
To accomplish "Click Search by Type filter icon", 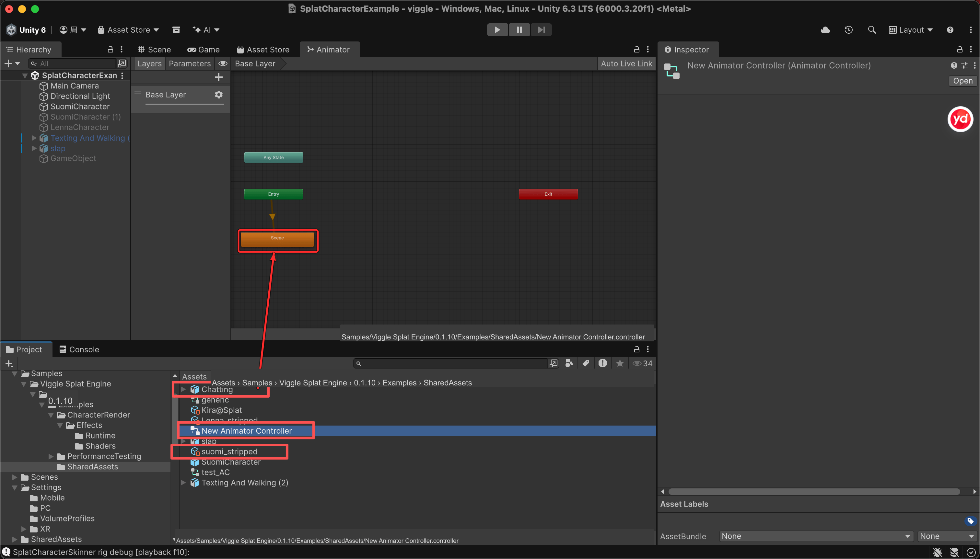I will (x=569, y=363).
